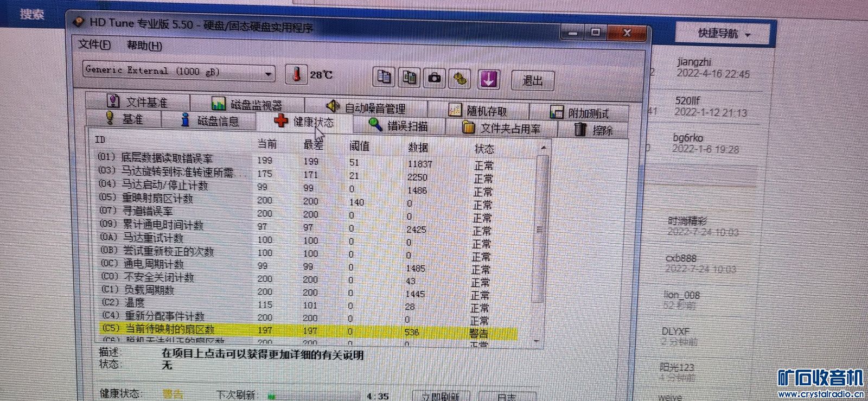
Task: Open the 快捷导航 dropdown in background window
Action: point(724,34)
